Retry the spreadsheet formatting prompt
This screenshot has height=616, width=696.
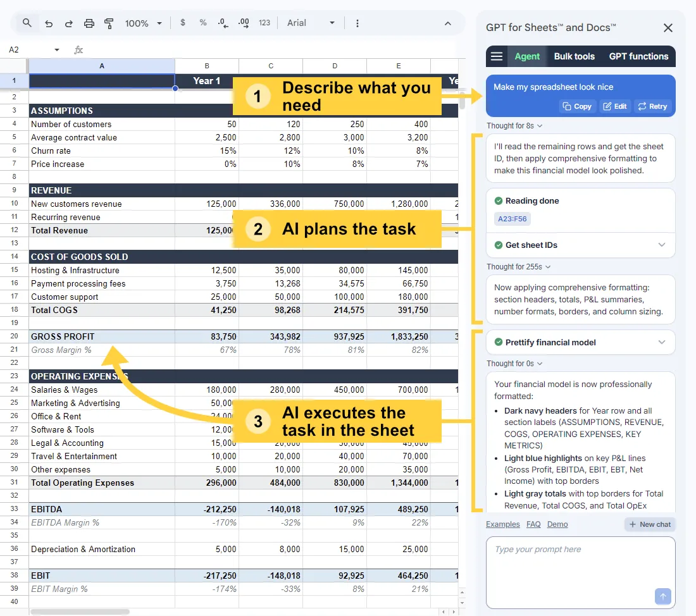652,106
